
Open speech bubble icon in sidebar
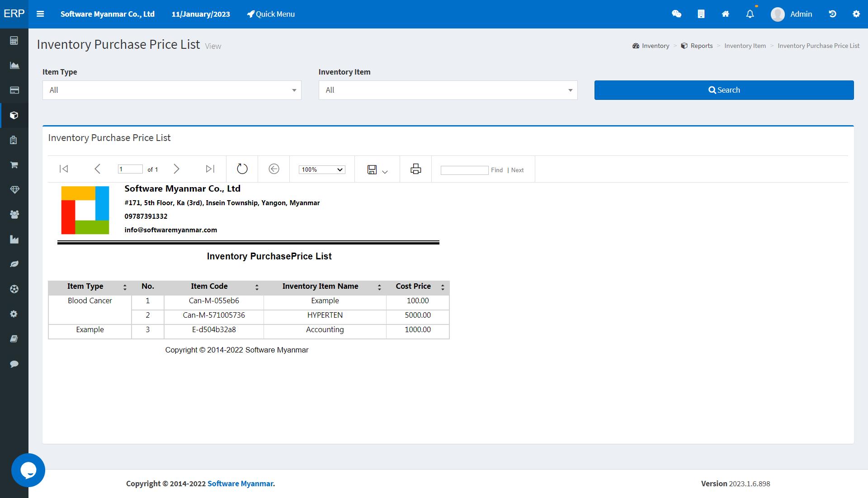click(14, 364)
